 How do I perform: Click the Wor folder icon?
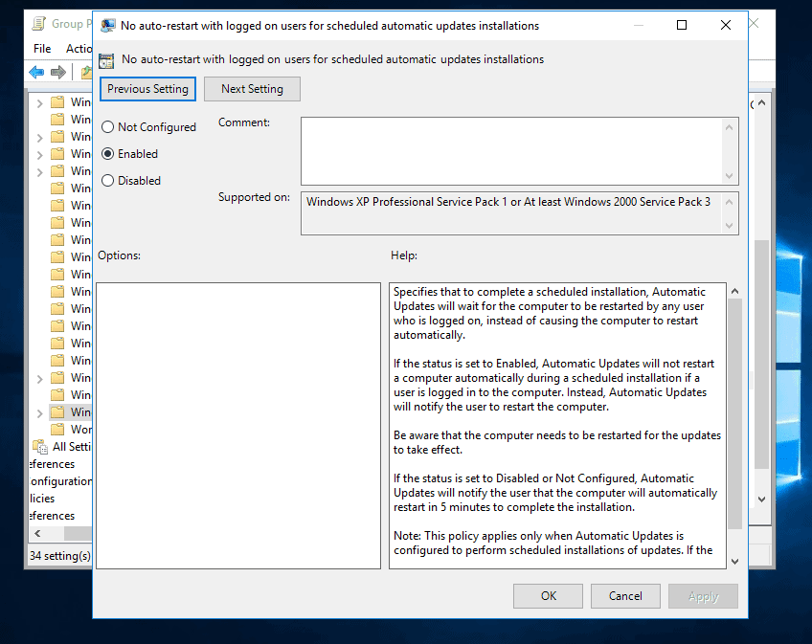click(x=57, y=429)
